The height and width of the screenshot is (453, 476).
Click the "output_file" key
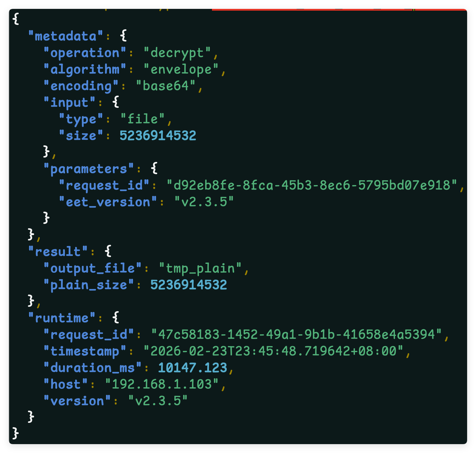tap(92, 269)
